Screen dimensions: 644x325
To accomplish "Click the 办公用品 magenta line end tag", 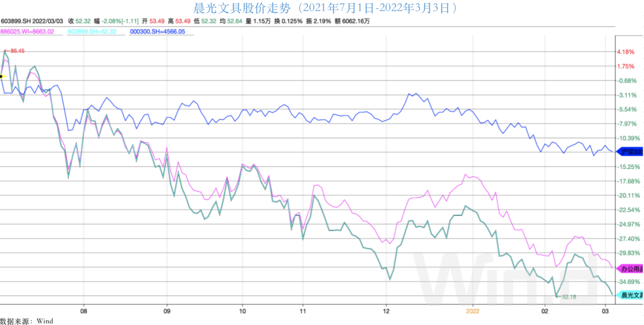I will pos(629,268).
